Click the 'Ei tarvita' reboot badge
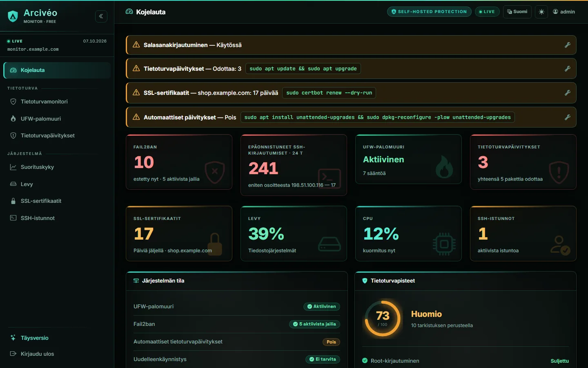Viewport: 588px width, 368px height. point(323,359)
